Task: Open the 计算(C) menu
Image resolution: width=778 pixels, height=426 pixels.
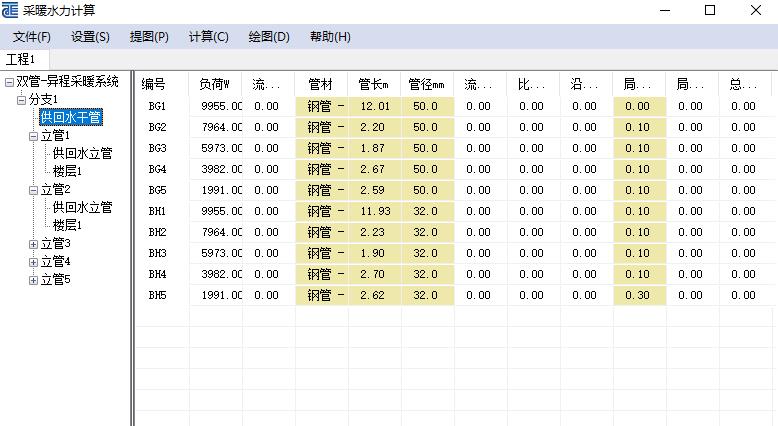Action: [208, 37]
